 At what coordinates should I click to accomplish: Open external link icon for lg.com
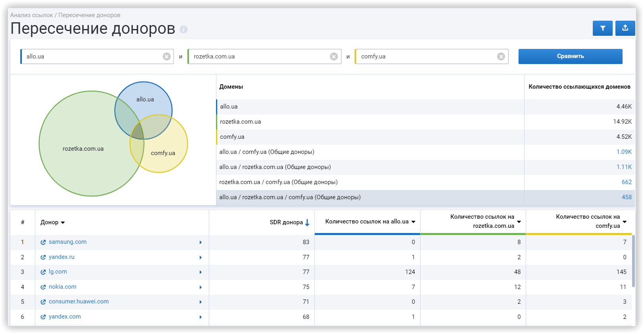43,272
